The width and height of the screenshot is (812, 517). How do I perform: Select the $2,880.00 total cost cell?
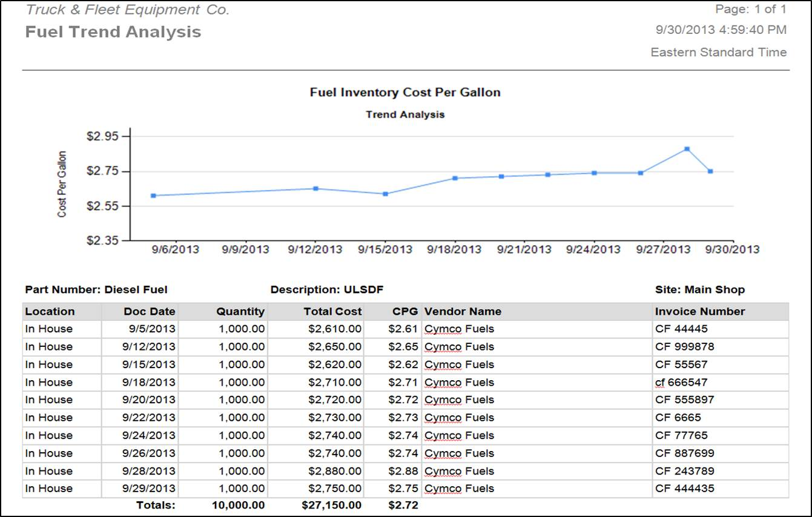click(x=335, y=471)
